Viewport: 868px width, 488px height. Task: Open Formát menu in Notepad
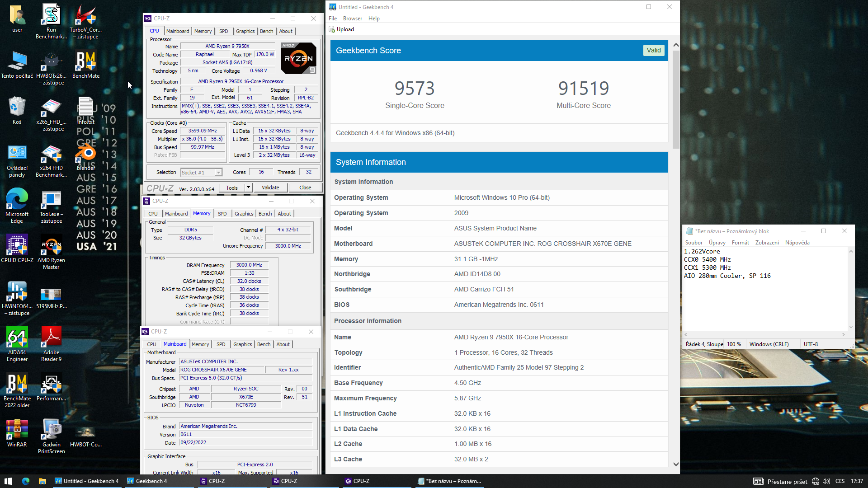(x=740, y=243)
